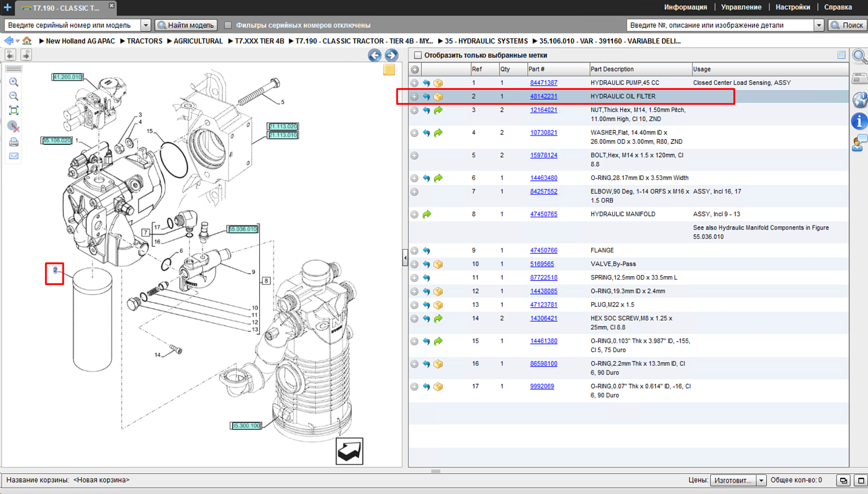
Task: Open part number link 84471387
Action: tap(543, 83)
